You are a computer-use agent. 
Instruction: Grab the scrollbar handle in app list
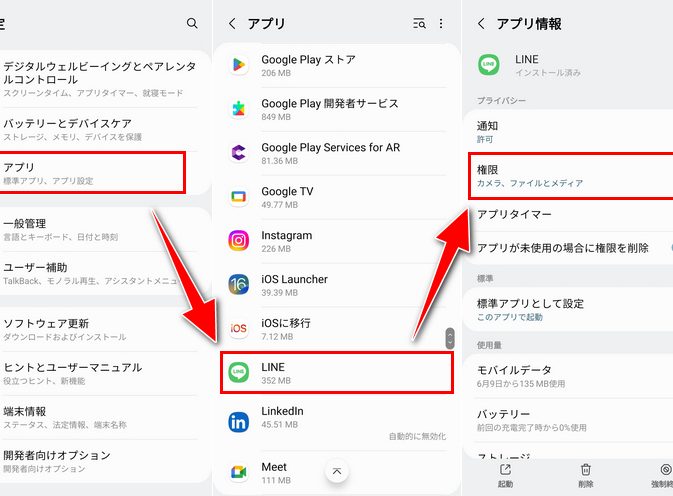[449, 338]
